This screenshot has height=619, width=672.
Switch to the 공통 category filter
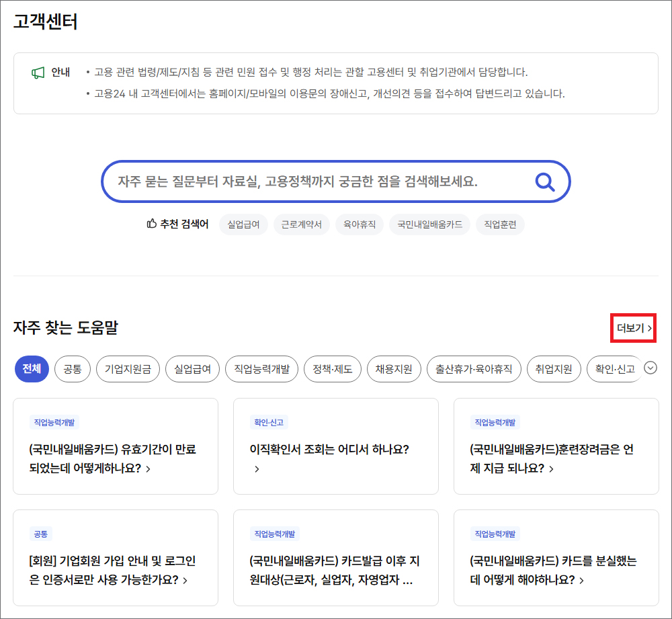point(72,368)
